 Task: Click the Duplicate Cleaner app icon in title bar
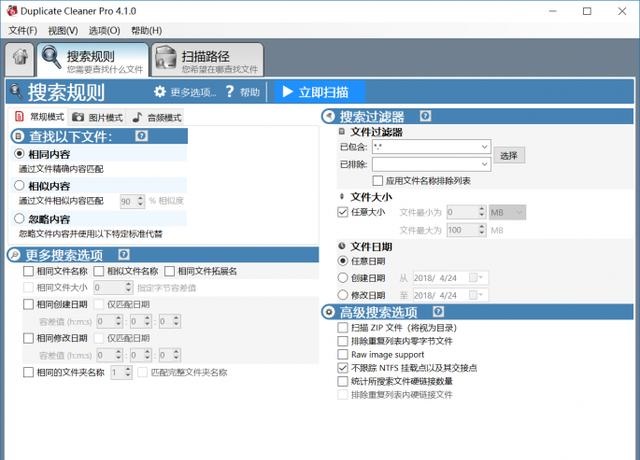(12, 11)
